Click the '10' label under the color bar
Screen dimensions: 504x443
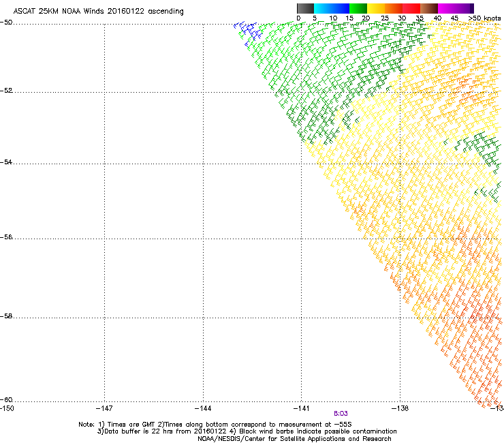pos(332,18)
